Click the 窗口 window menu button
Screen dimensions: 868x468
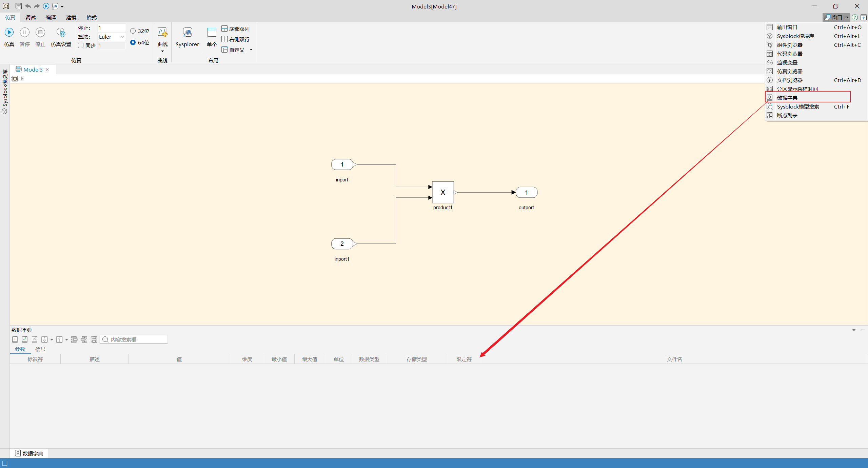[x=836, y=17]
